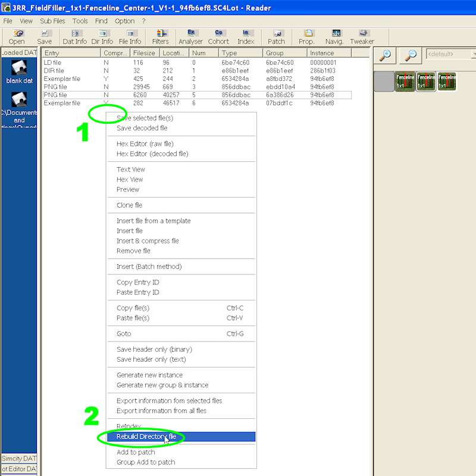This screenshot has height=476, width=476.
Task: Select the LD file row
Action: (x=197, y=62)
